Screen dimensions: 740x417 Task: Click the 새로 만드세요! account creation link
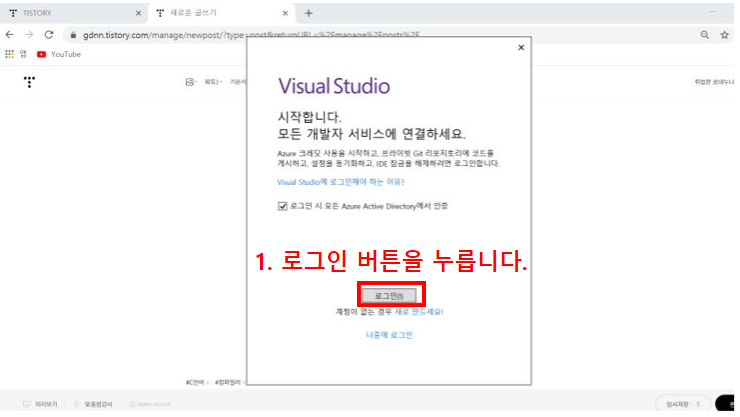click(419, 312)
